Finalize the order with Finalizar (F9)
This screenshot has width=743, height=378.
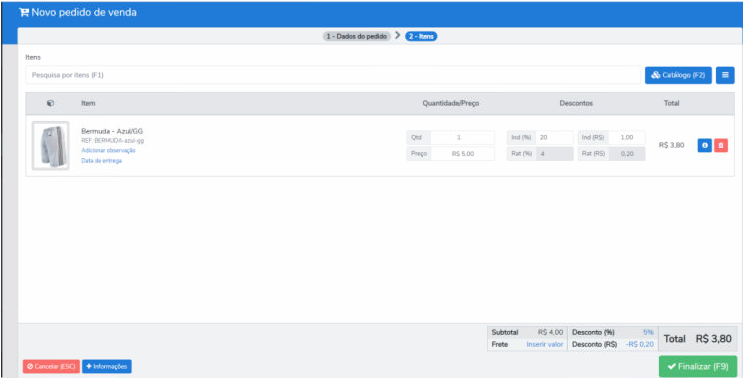tap(698, 366)
